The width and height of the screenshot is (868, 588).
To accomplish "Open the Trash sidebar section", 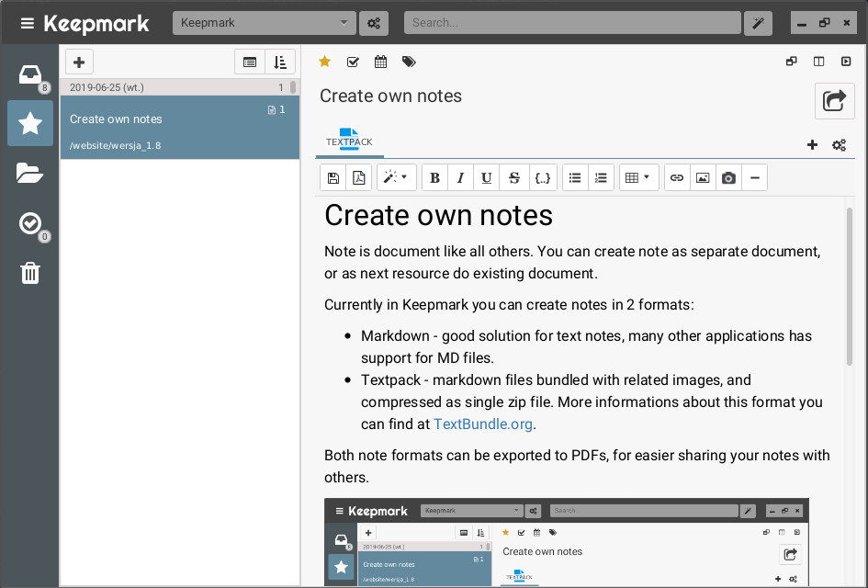I will tap(30, 273).
